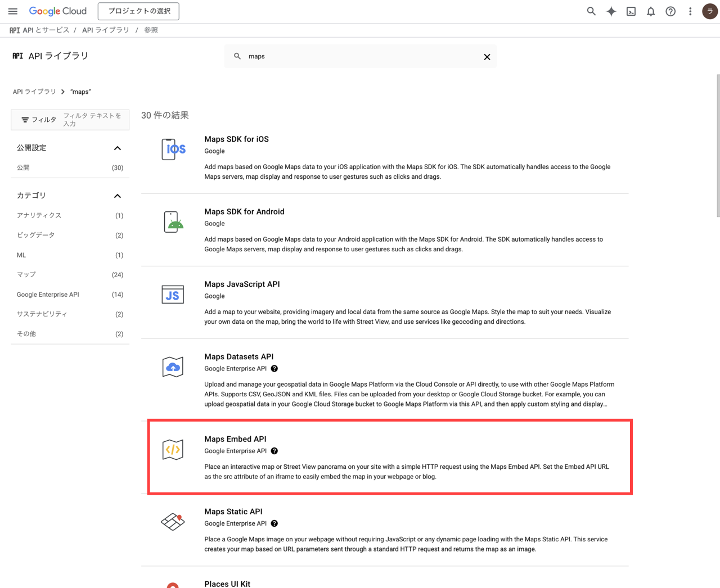
Task: Show help for Maps Embed Enterprise API
Action: click(x=274, y=451)
